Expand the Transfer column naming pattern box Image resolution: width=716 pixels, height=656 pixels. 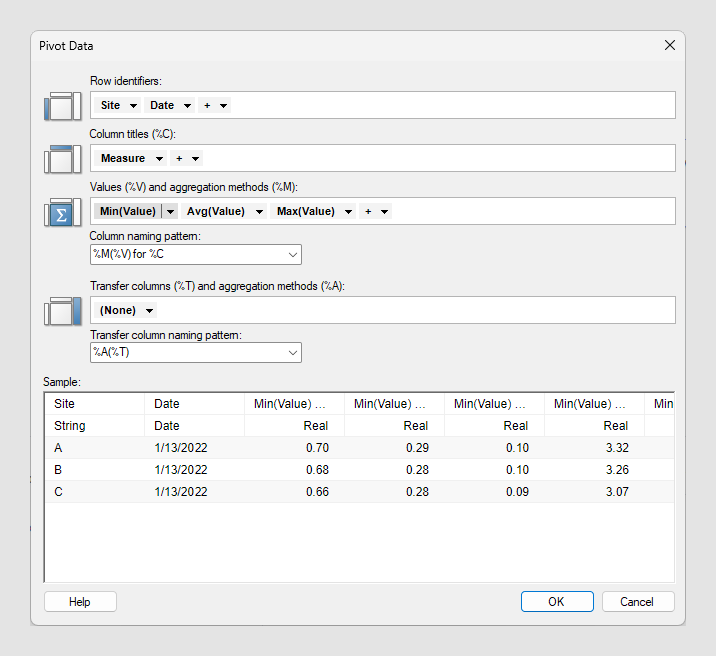click(292, 352)
